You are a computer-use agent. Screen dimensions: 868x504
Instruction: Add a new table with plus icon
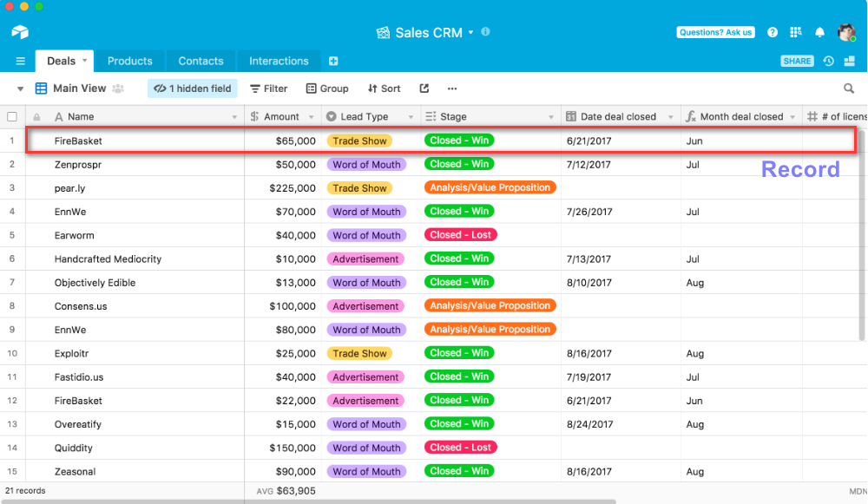[x=333, y=61]
